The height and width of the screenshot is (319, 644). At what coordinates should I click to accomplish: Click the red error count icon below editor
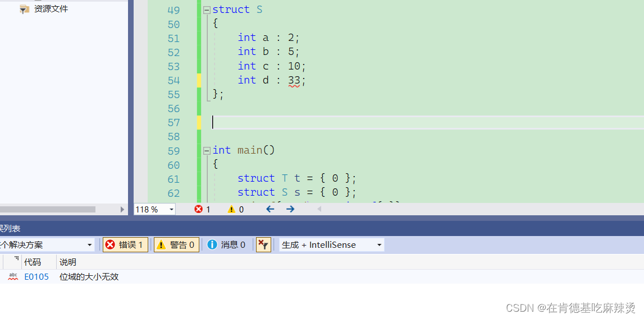pyautogui.click(x=199, y=209)
